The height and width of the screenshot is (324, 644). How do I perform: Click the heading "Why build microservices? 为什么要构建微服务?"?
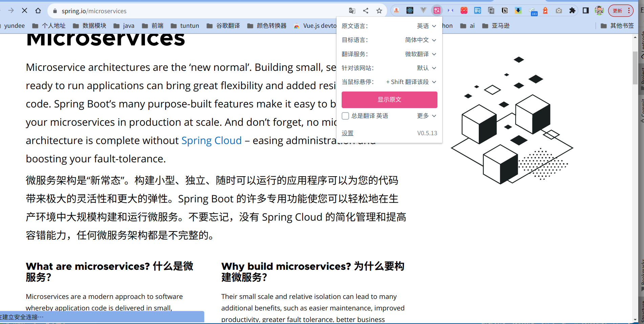click(313, 272)
